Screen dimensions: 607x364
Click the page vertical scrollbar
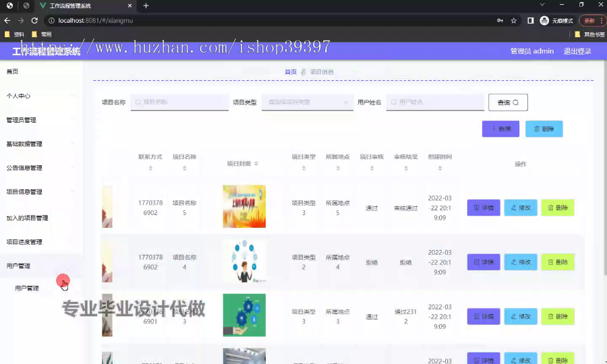point(605,169)
